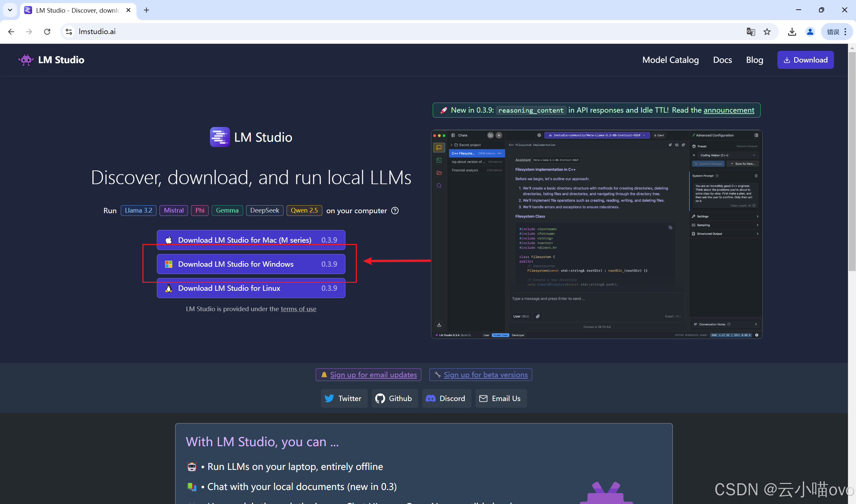856x504 pixels.
Task: Open the terms of use link
Action: [298, 309]
